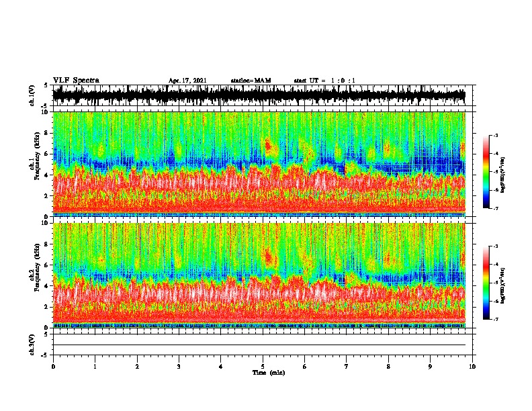Click the ch.1(V) waveform axis label
This screenshot has width=532, height=411.
tap(32, 95)
